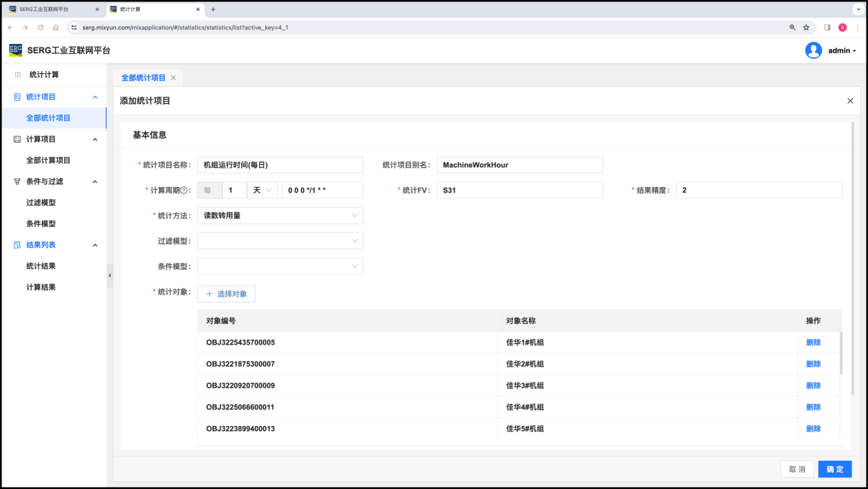This screenshot has height=489, width=868.
Task: Click the browser reload icon
Action: pos(40,27)
